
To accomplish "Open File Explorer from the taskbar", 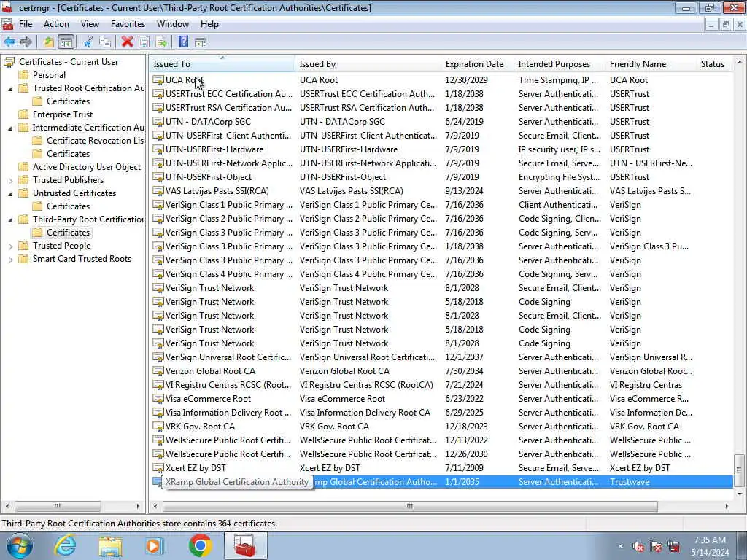I will (111, 545).
